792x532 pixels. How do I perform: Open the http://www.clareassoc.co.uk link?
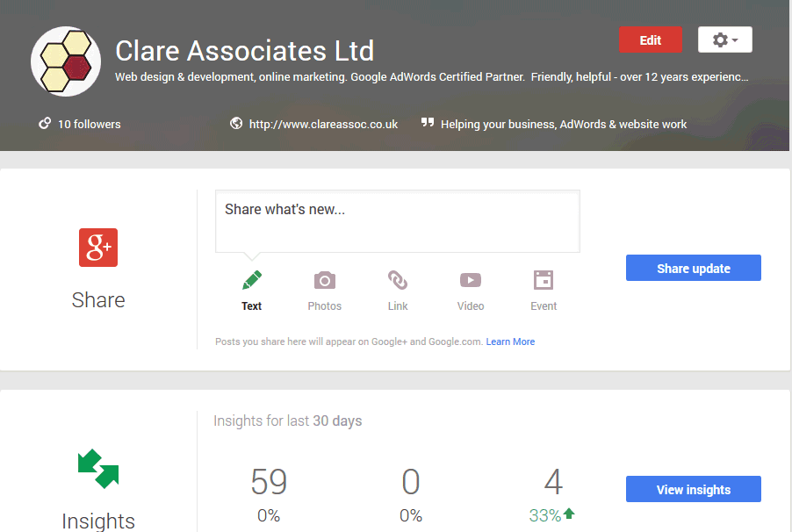tap(323, 125)
